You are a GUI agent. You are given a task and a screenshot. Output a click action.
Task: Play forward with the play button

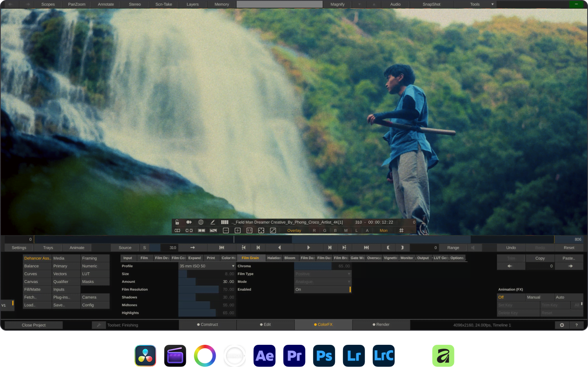[309, 248]
